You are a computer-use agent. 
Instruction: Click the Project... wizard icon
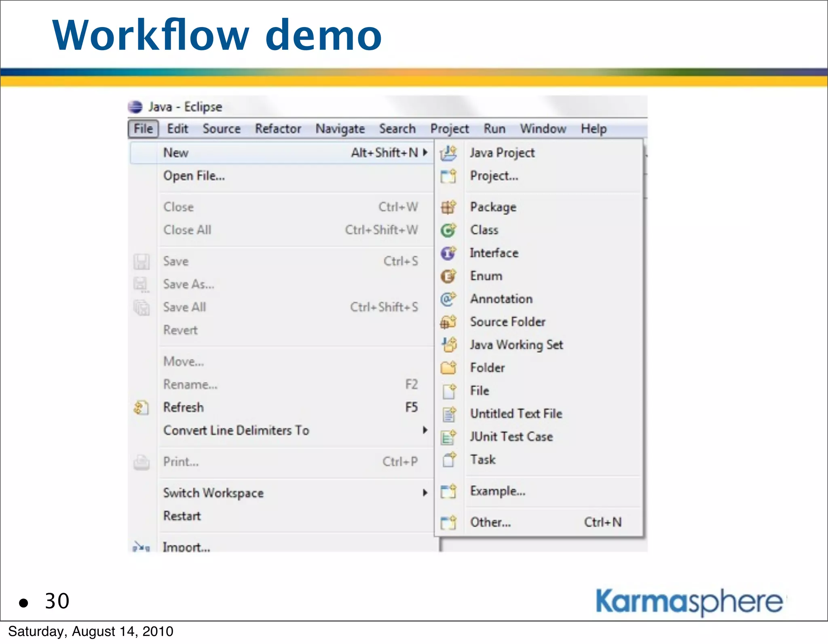pos(448,176)
